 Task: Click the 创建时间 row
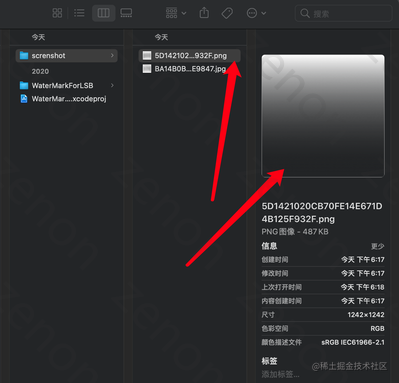pos(323,260)
